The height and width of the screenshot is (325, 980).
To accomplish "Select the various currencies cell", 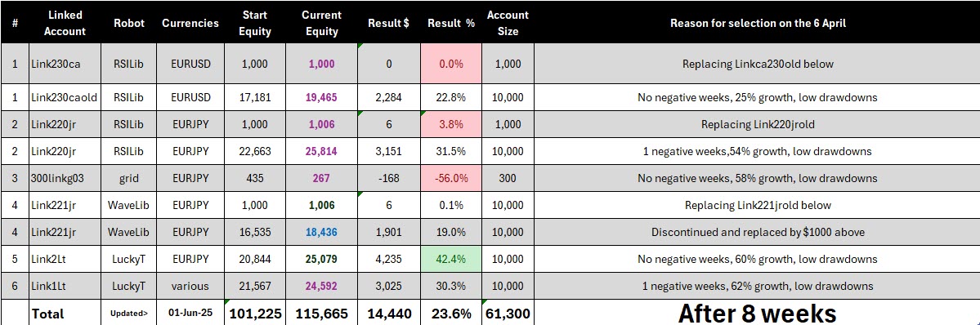I will [x=190, y=287].
